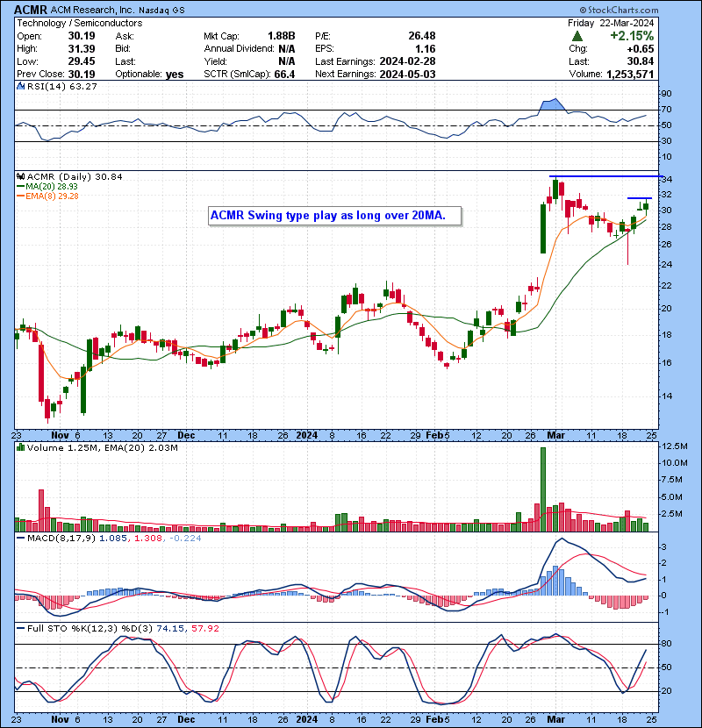Click the RSI(14) 63.27 indicator label
The image size is (702, 728).
61,86
